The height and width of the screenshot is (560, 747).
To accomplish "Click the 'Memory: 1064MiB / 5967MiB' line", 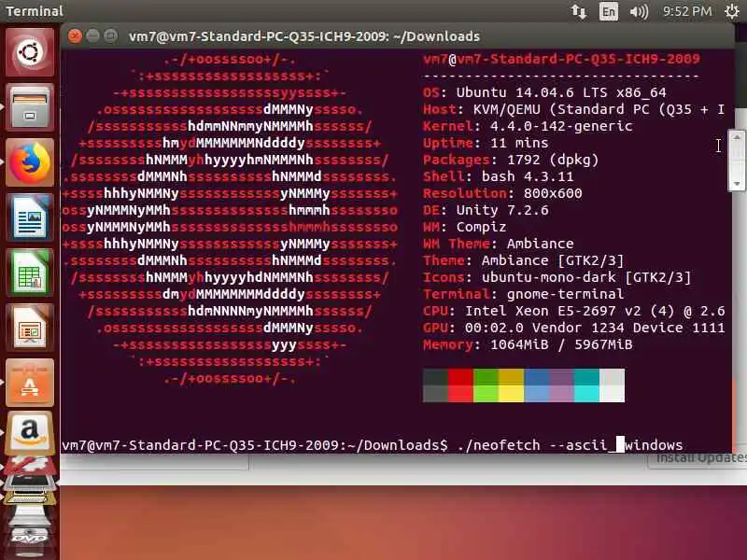I will (x=528, y=344).
